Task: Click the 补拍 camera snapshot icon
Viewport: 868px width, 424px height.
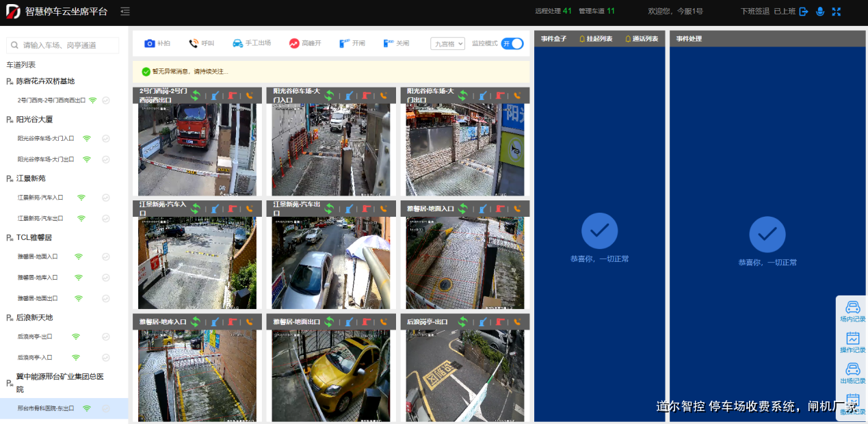Action: pyautogui.click(x=150, y=44)
